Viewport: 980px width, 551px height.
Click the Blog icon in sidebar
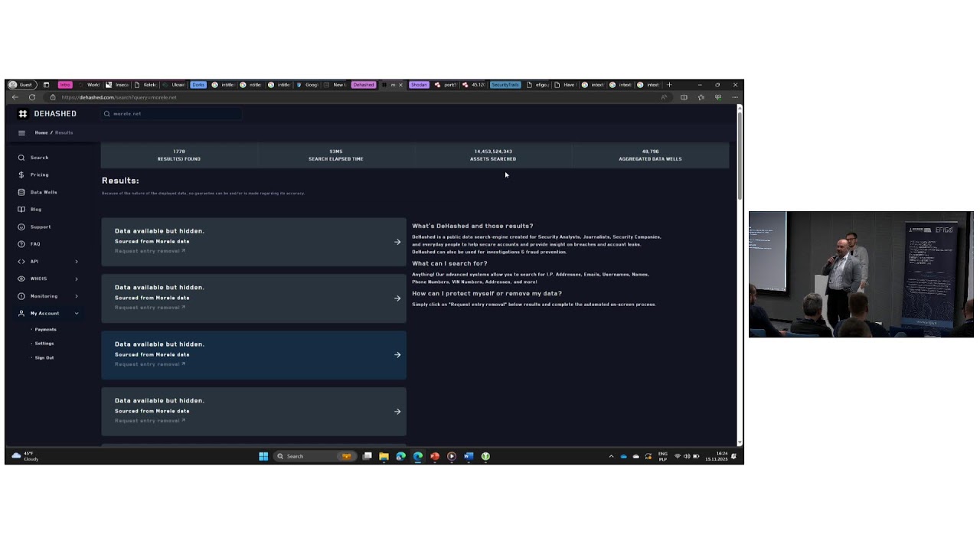[x=21, y=209]
